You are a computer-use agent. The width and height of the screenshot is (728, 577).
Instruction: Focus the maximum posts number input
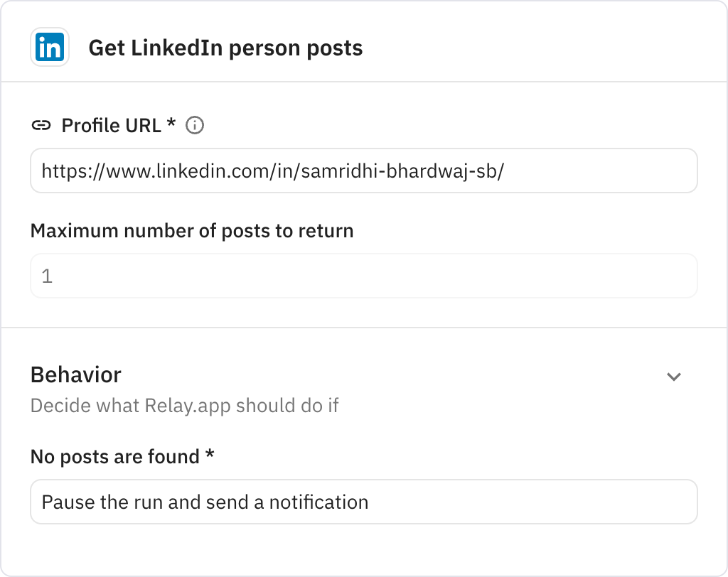click(x=363, y=276)
